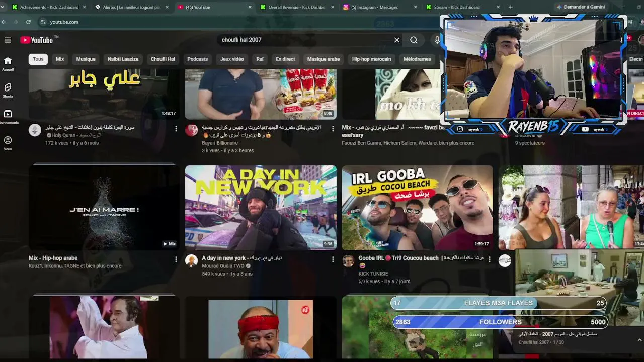Open the KICK TUNISIE channel name
The image size is (644, 362).
[x=373, y=274]
